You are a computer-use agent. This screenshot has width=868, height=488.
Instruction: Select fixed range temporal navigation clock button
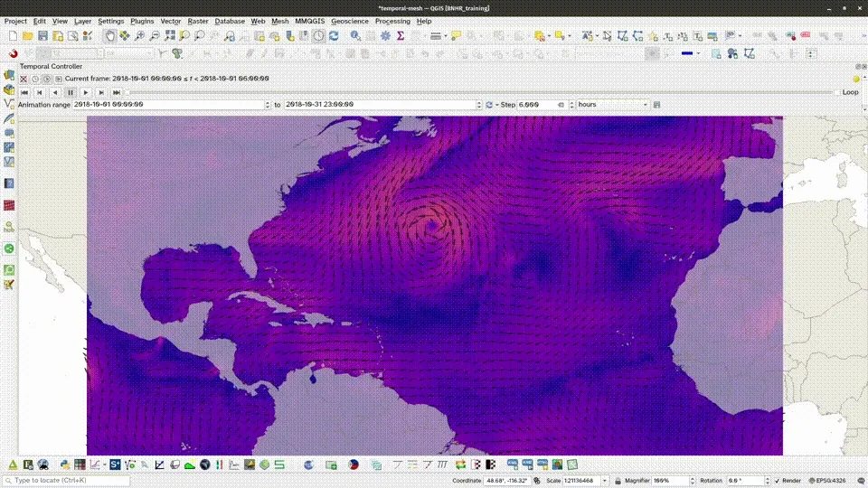coord(35,80)
